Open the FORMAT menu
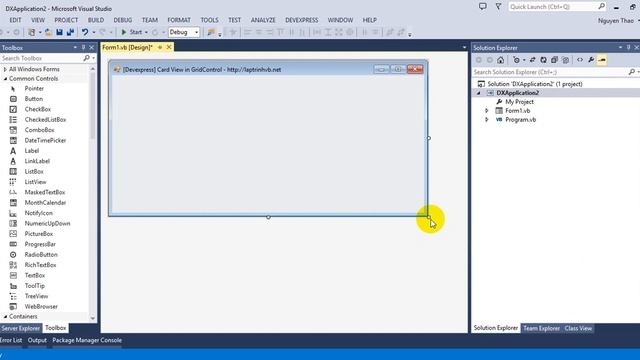This screenshot has height=360, width=640. coord(179,20)
